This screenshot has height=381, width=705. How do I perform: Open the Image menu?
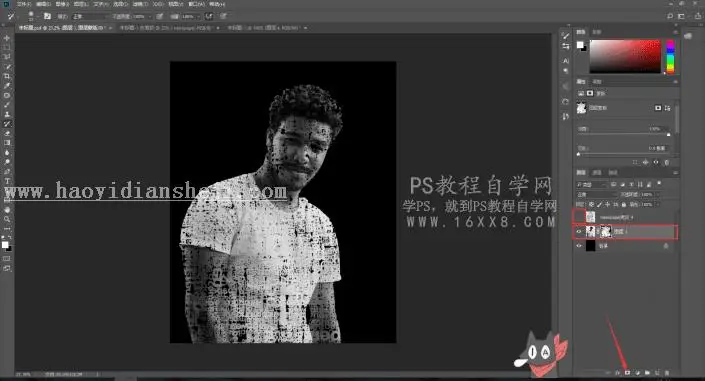coord(62,4)
